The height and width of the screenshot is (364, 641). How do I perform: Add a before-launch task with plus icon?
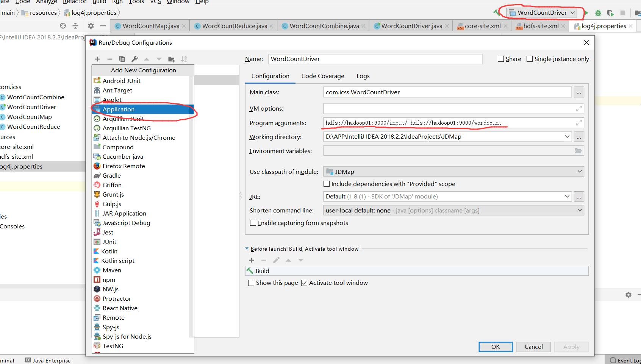coord(251,260)
